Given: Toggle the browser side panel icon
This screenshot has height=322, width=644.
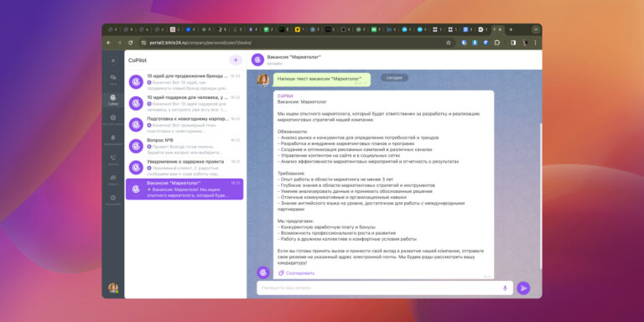Looking at the screenshot, I should pos(513,43).
